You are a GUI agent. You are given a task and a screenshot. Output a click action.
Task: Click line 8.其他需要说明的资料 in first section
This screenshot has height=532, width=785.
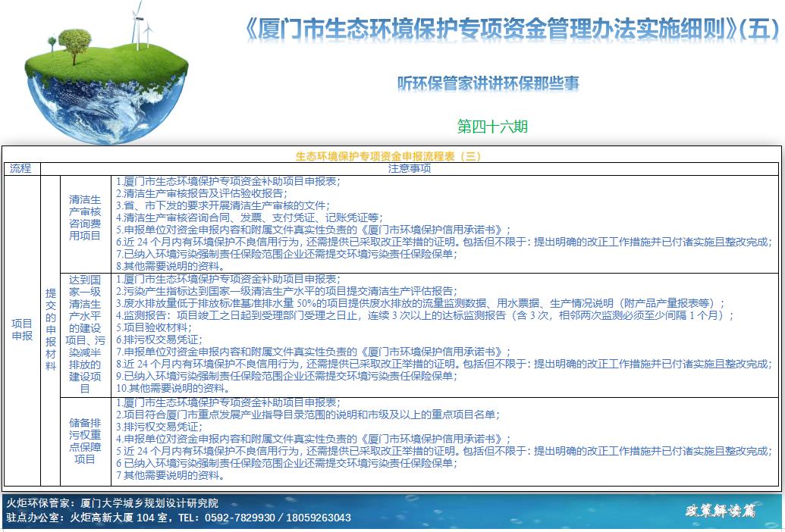pos(170,267)
